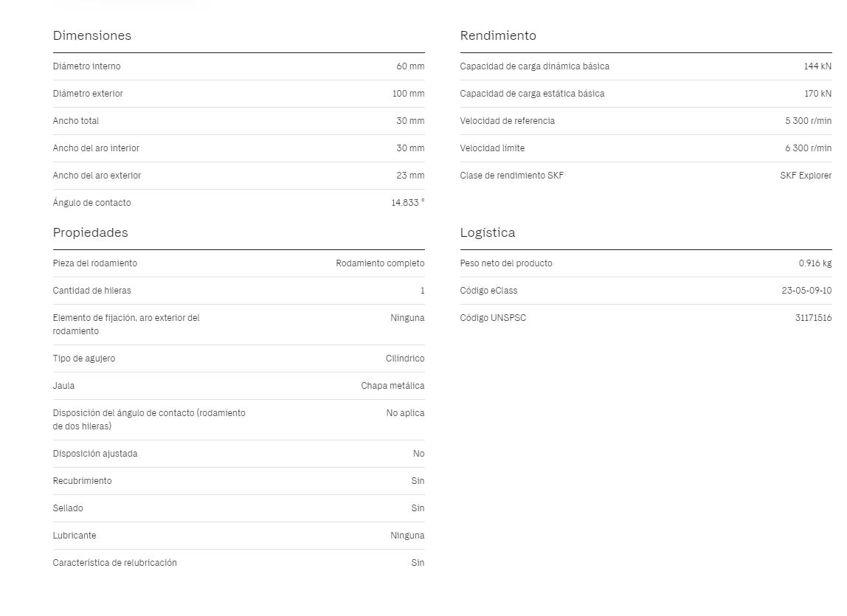Click the Velocidad de referencia row label
Screen dimensions: 847x616
coord(507,121)
